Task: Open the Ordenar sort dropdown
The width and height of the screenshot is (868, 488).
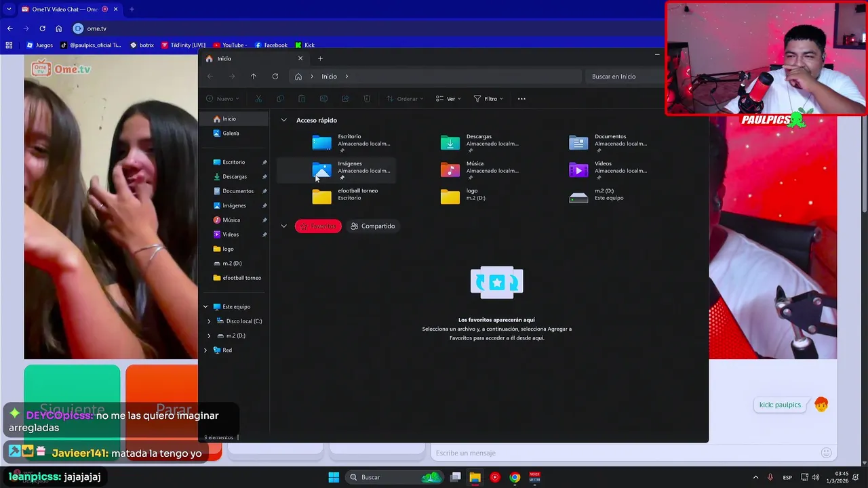Action: point(405,99)
